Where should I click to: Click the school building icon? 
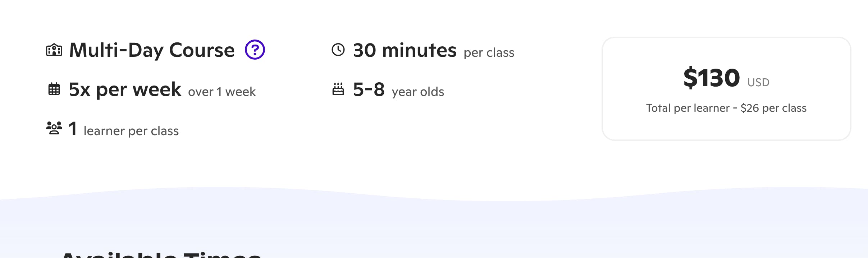54,50
